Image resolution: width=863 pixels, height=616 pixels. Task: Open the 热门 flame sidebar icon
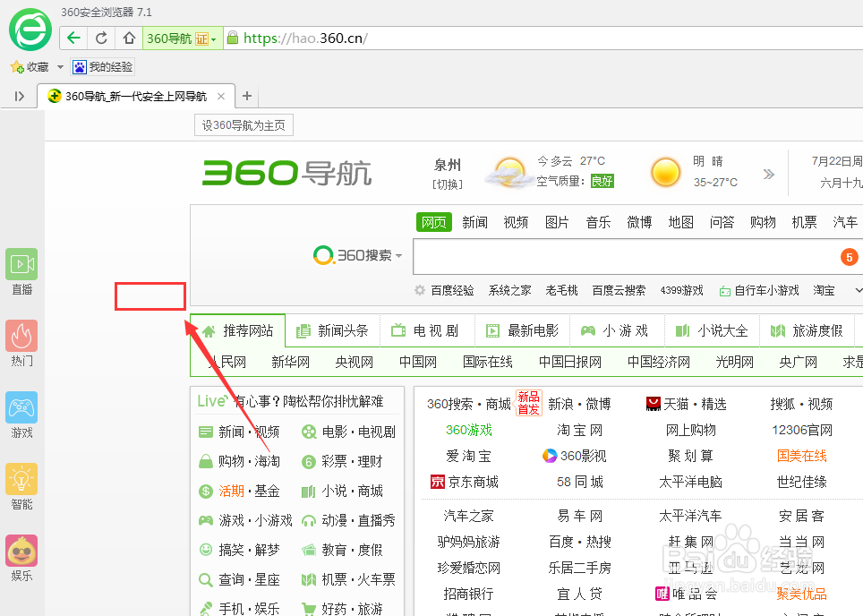21,336
